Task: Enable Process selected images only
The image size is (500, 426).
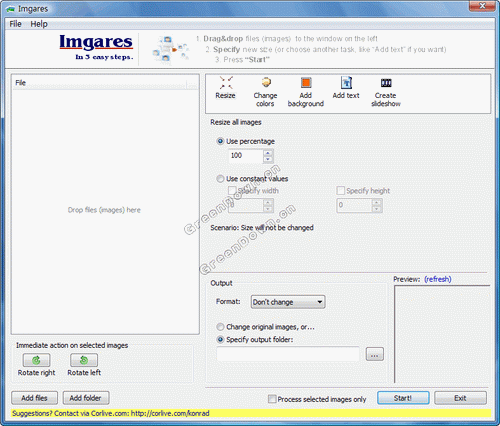Action: click(x=272, y=399)
